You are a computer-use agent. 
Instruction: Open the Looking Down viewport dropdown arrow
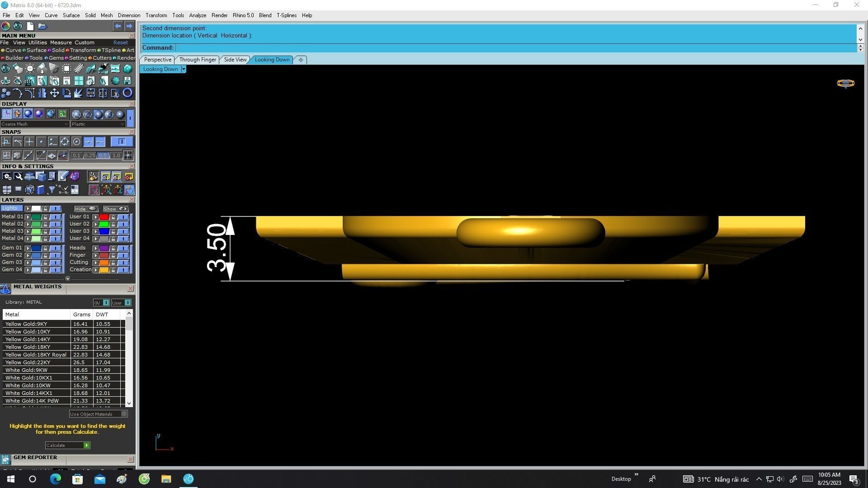(183, 69)
